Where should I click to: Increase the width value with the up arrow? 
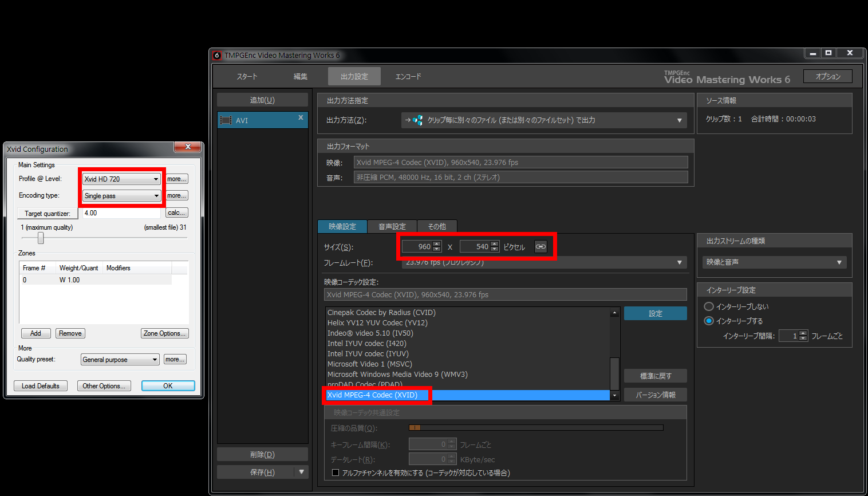coord(437,243)
